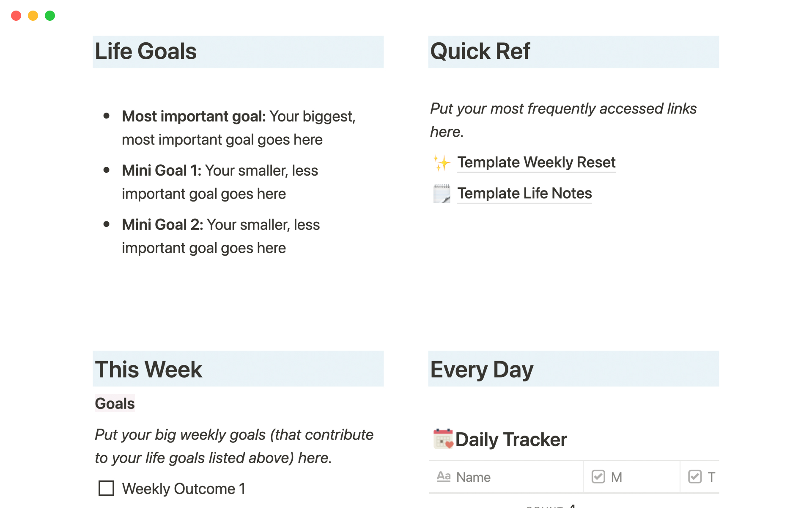The width and height of the screenshot is (812, 508).
Task: Click the checkbox icon in the M column header
Action: click(598, 477)
